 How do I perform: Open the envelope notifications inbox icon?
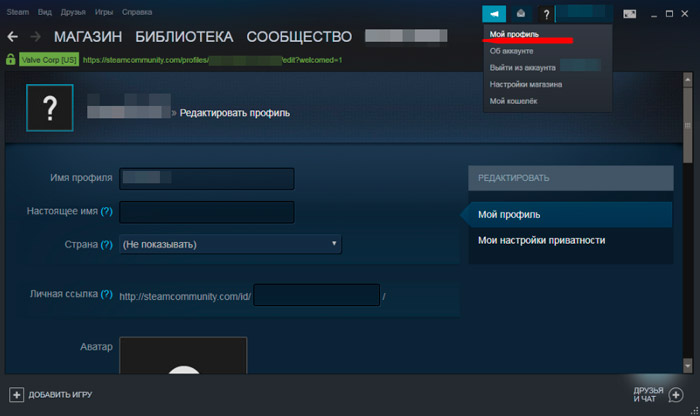[520, 13]
